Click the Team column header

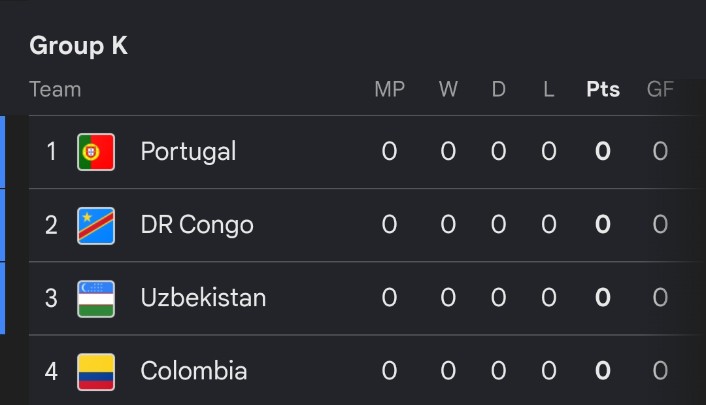(x=55, y=89)
